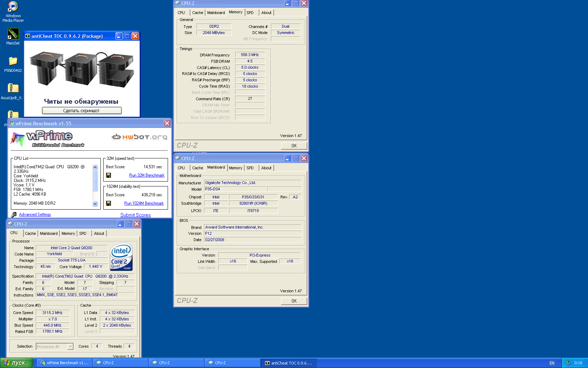Switch to wPrime Benchmark in taskbar
The width and height of the screenshot is (588, 368).
point(65,363)
